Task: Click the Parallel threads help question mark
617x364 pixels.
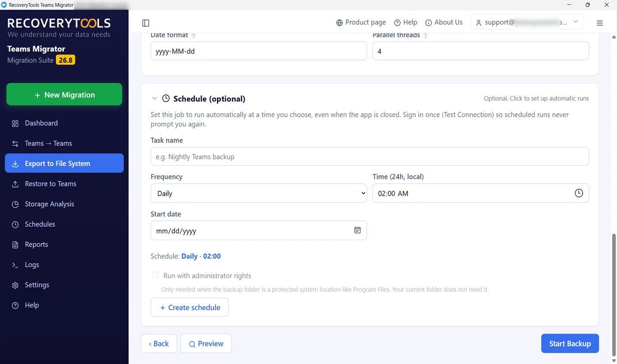Action: (425, 36)
